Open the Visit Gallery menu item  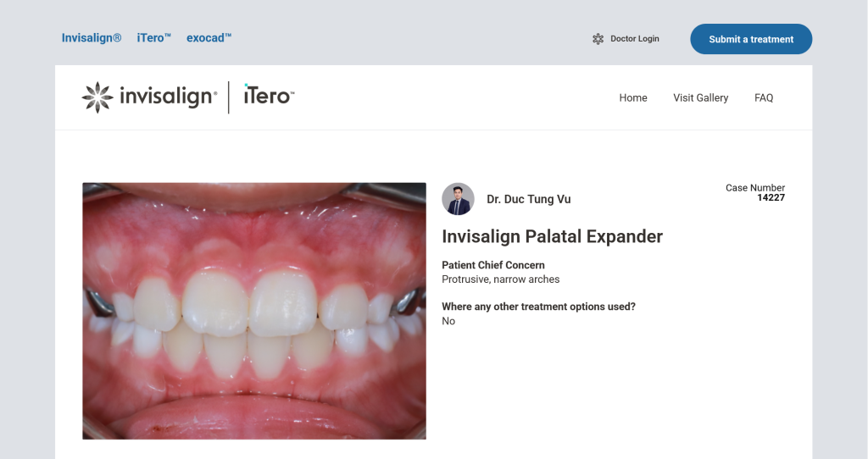point(700,98)
